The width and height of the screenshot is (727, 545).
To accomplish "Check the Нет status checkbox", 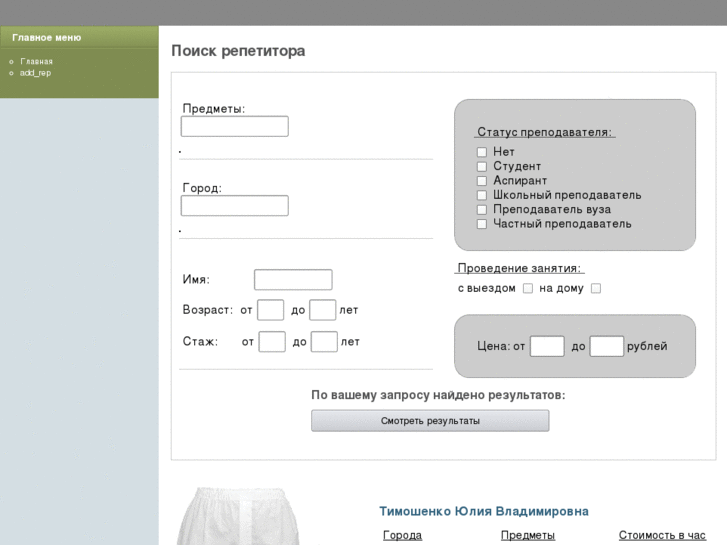I will pos(482,152).
